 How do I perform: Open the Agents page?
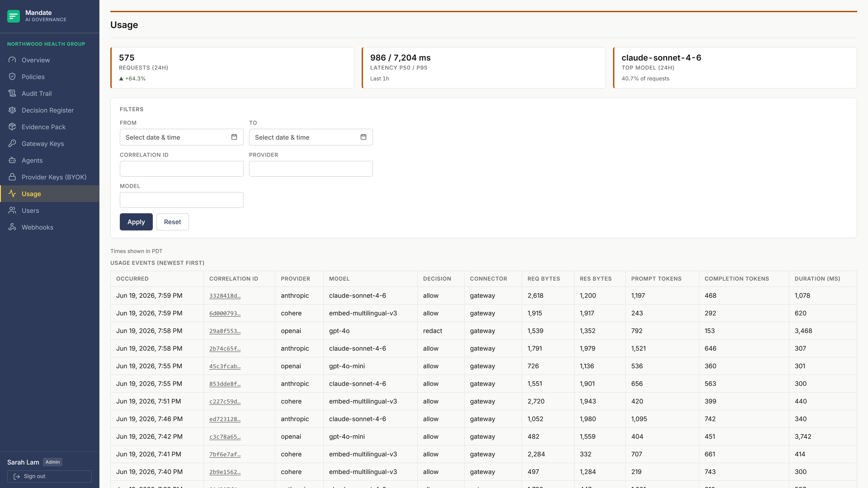pyautogui.click(x=50, y=160)
